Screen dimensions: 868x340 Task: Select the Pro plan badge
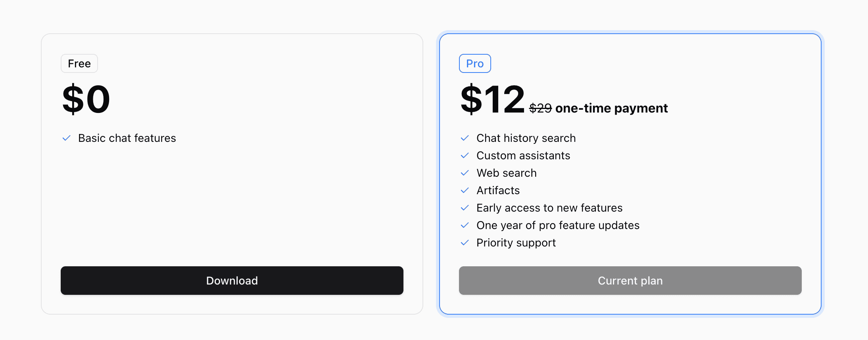point(475,63)
